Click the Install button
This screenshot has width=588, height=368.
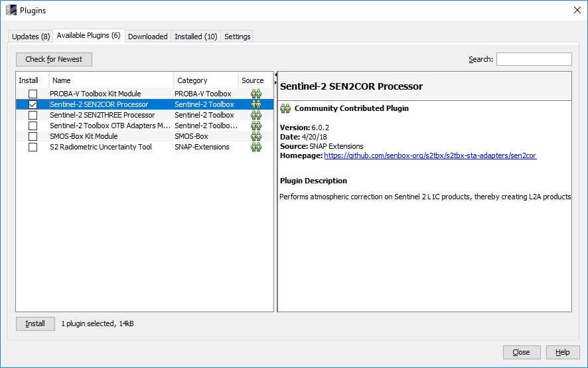tap(35, 323)
